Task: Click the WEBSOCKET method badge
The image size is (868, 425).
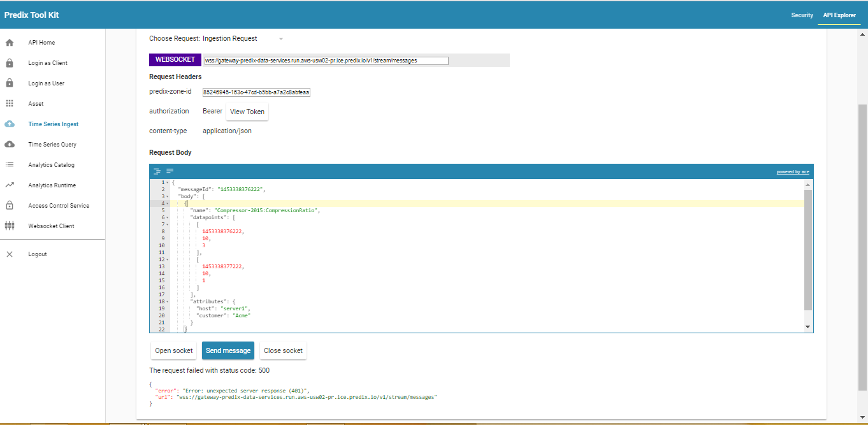Action: point(175,59)
